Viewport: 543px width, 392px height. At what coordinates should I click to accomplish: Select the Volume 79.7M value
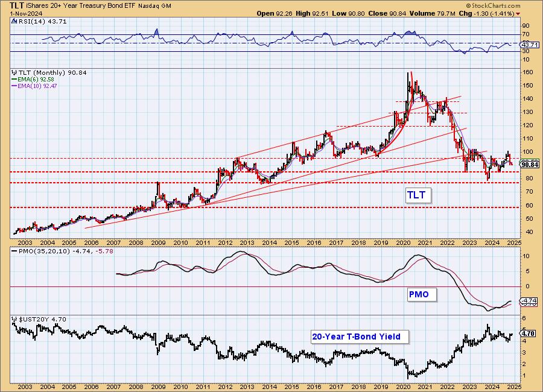(432, 13)
